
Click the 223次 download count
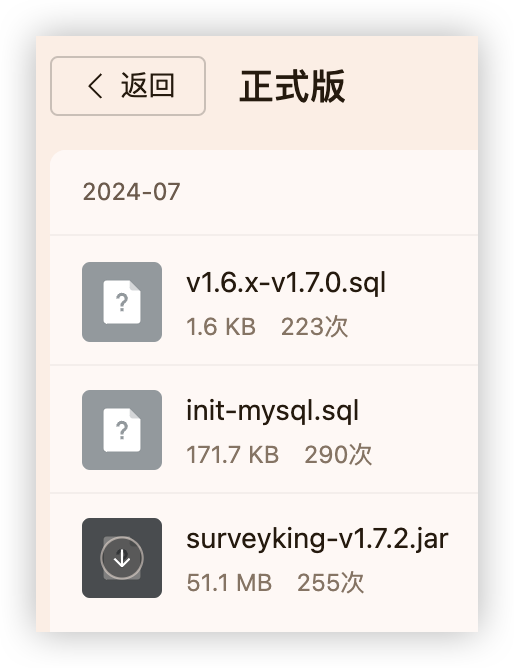pyautogui.click(x=314, y=327)
